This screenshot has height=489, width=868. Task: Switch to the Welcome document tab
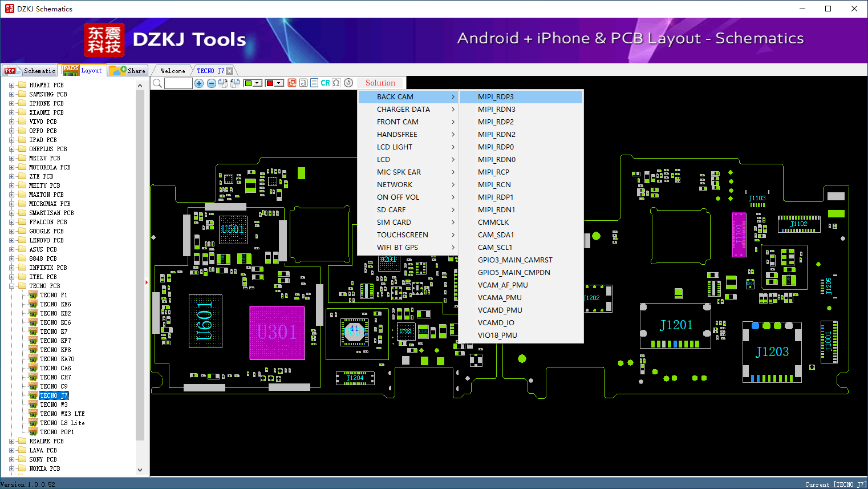coord(173,71)
